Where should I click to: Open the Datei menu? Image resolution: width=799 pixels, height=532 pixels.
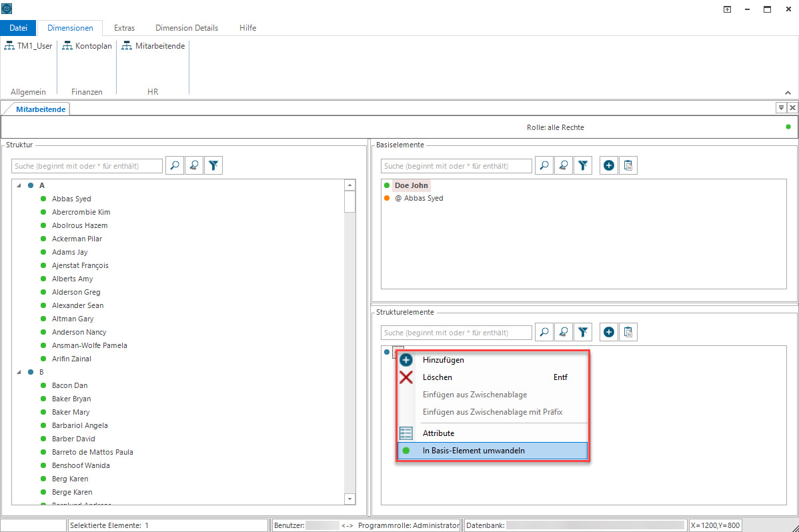coord(19,28)
